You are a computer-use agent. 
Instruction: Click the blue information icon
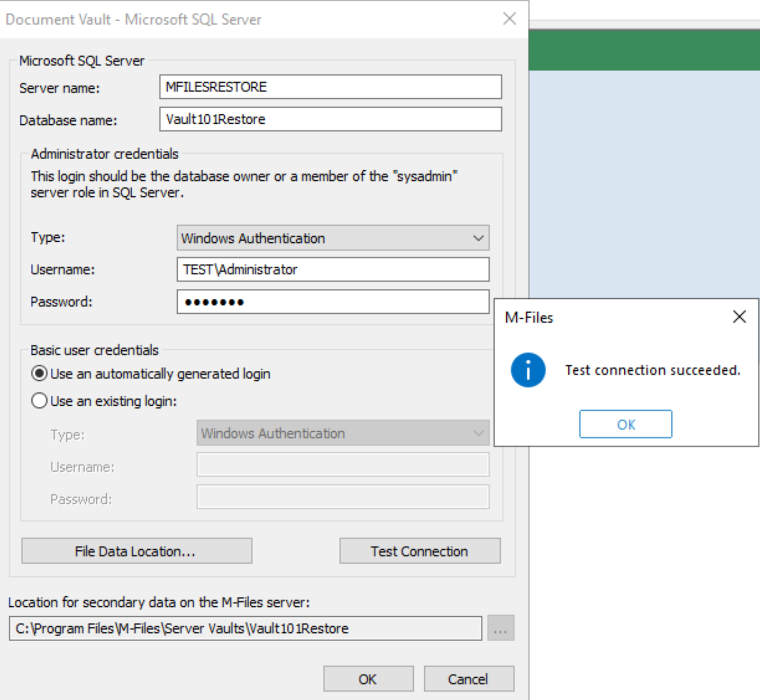528,370
